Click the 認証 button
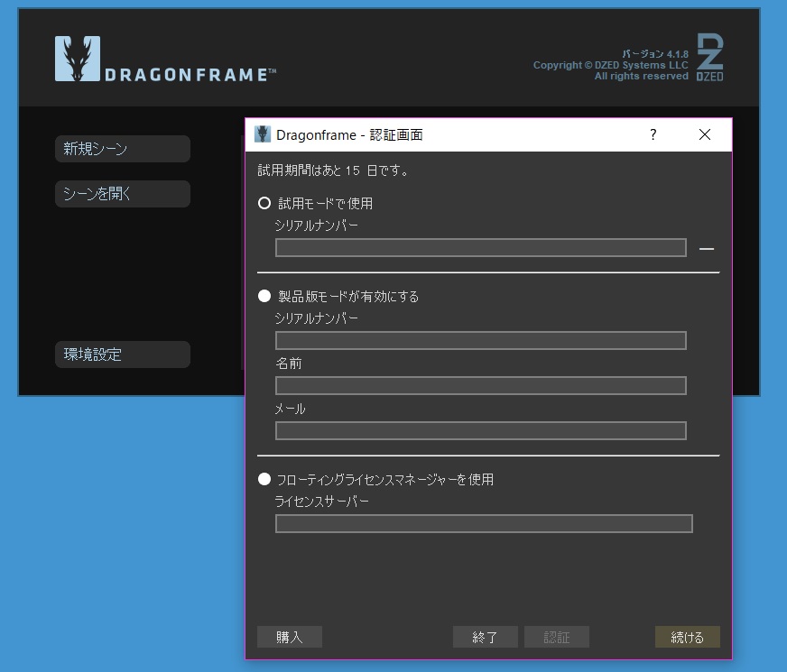Viewport: 787px width, 672px height. 557,637
